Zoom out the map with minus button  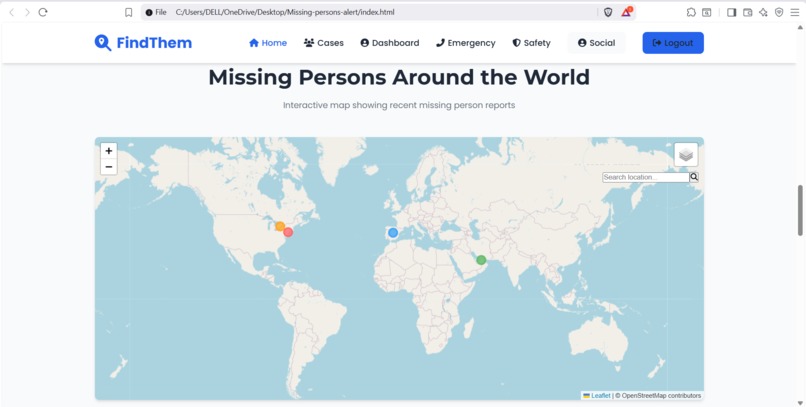[108, 167]
